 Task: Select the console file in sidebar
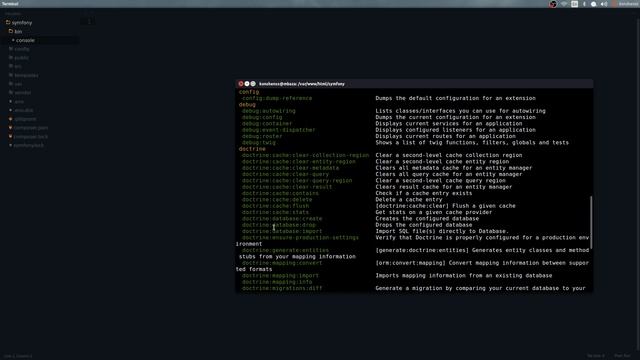click(x=25, y=40)
